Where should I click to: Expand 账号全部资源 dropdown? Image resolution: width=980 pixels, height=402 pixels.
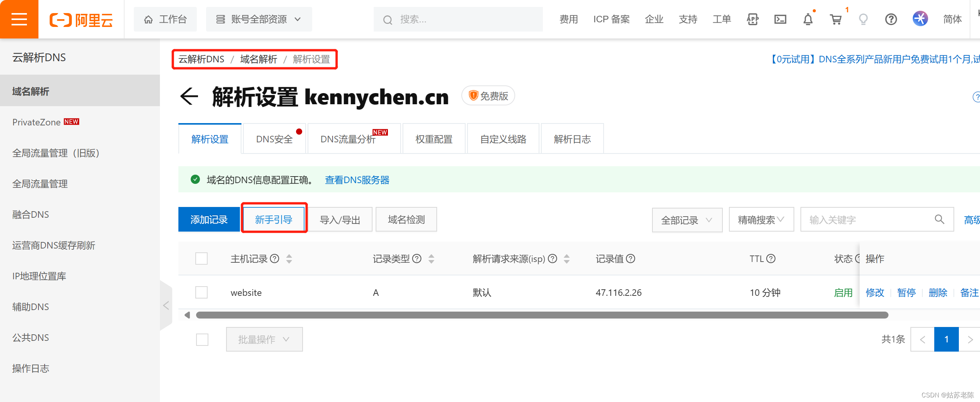[x=259, y=19]
